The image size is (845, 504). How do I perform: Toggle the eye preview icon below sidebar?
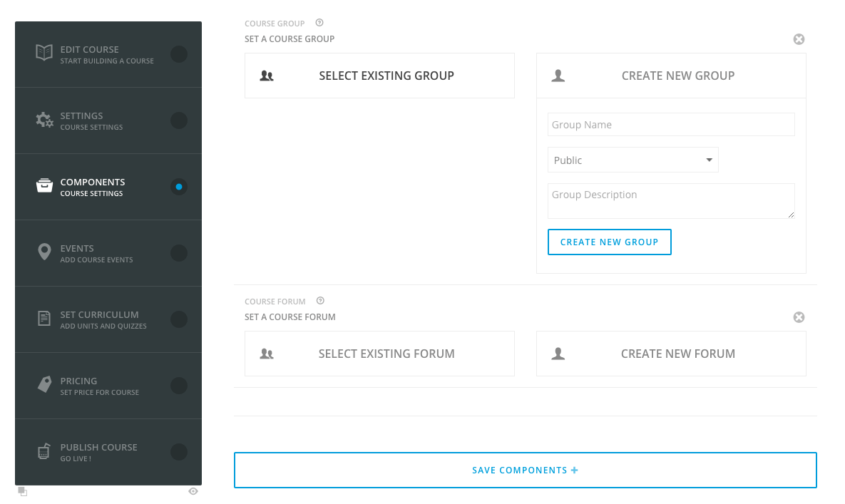tap(193, 491)
